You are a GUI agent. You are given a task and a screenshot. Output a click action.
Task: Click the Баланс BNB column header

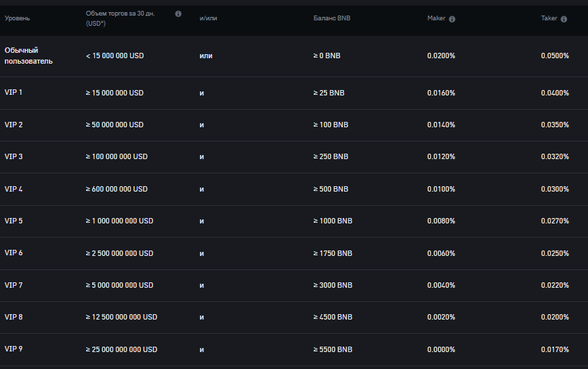click(x=332, y=18)
